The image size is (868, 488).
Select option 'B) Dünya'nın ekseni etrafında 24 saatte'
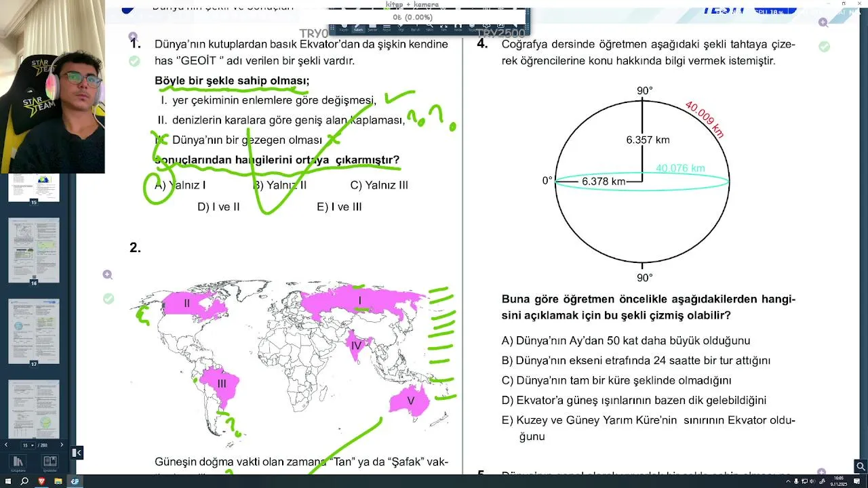click(636, 361)
